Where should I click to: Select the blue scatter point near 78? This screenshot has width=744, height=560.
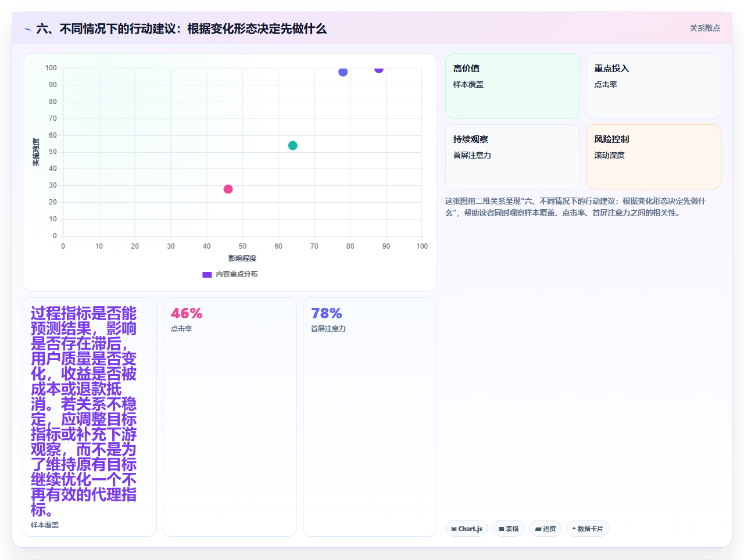[x=343, y=72]
